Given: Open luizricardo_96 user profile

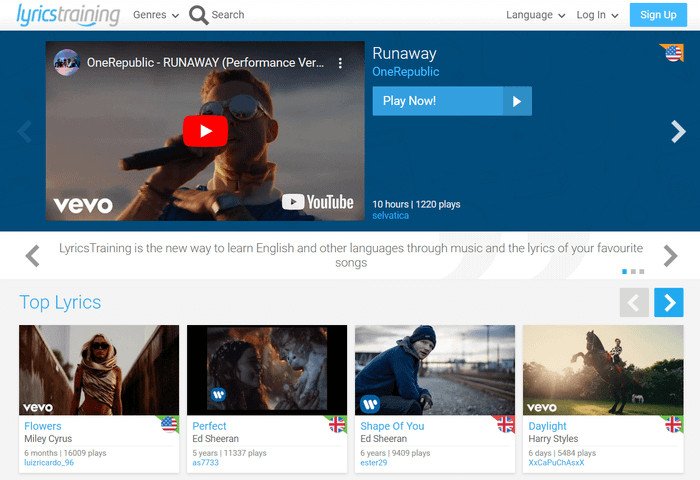Looking at the screenshot, I should point(49,463).
